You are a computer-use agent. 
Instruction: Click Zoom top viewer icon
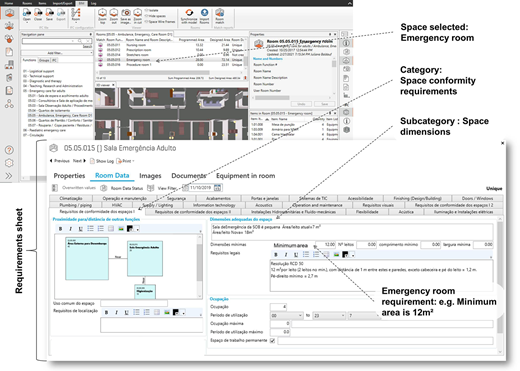tap(102, 13)
